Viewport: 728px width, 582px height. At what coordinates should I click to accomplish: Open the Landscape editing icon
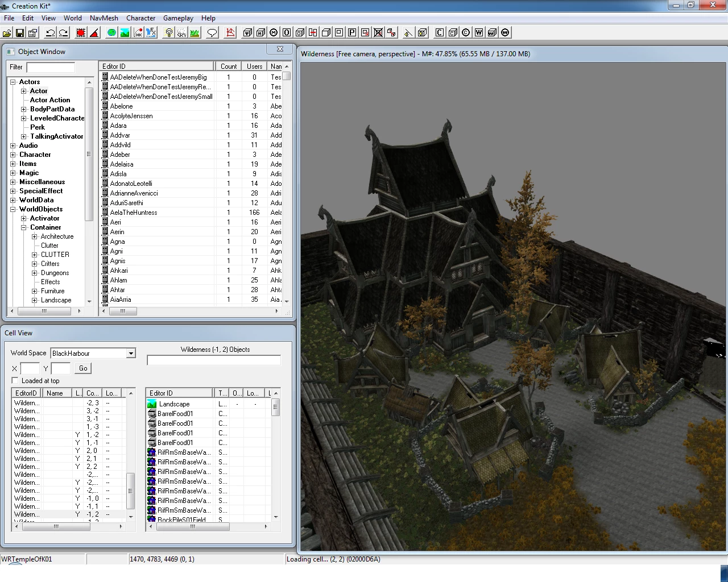tap(125, 33)
